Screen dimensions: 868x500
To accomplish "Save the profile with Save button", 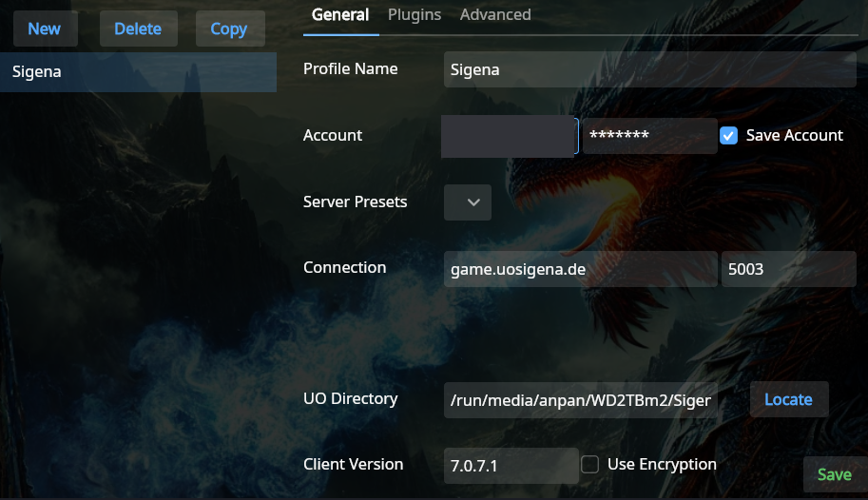I will pyautogui.click(x=834, y=474).
